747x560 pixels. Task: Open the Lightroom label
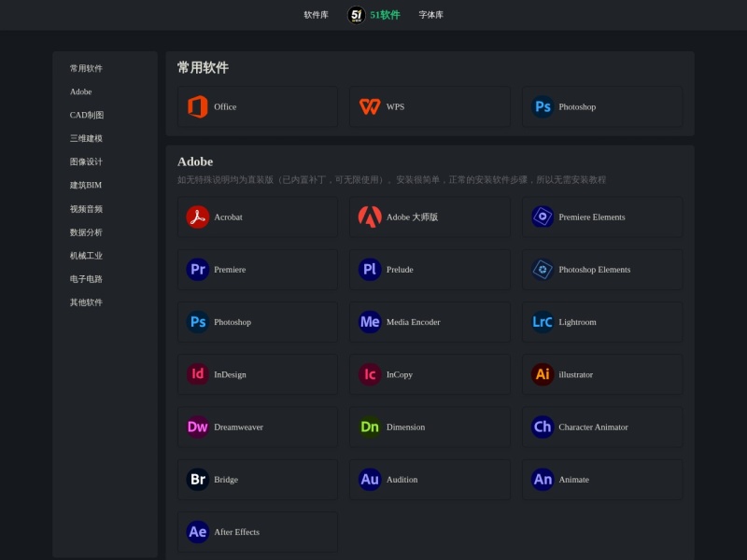[577, 322]
